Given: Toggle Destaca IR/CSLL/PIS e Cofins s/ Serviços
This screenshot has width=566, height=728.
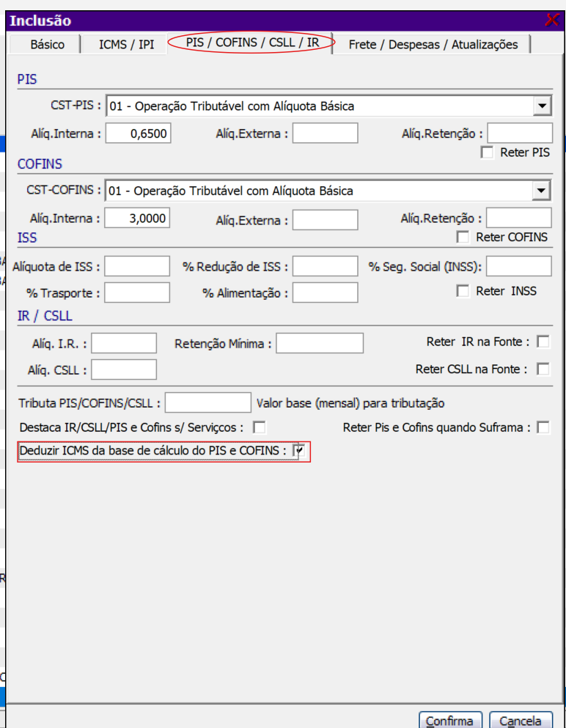Looking at the screenshot, I should 259,427.
